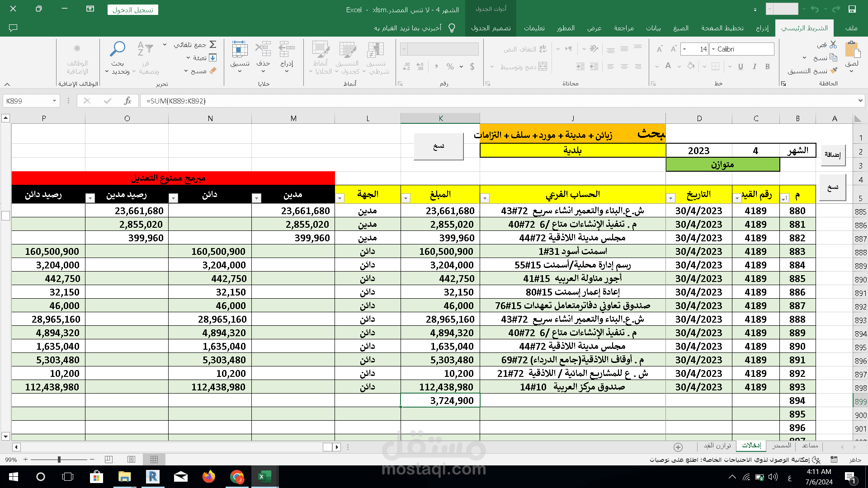Click the Format cells (تنسيق) icon
The width and height of the screenshot is (868, 488).
coord(240,49)
